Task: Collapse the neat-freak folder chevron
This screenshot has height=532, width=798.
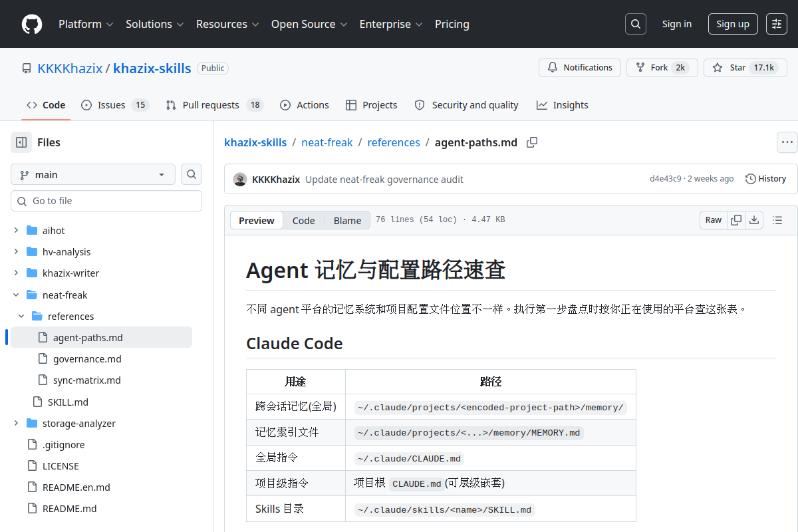Action: pos(16,295)
